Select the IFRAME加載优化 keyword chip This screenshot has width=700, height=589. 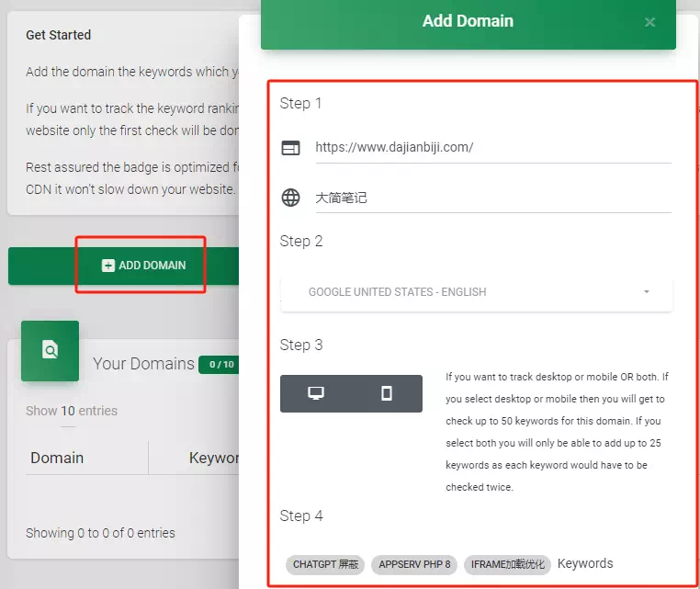pos(507,564)
